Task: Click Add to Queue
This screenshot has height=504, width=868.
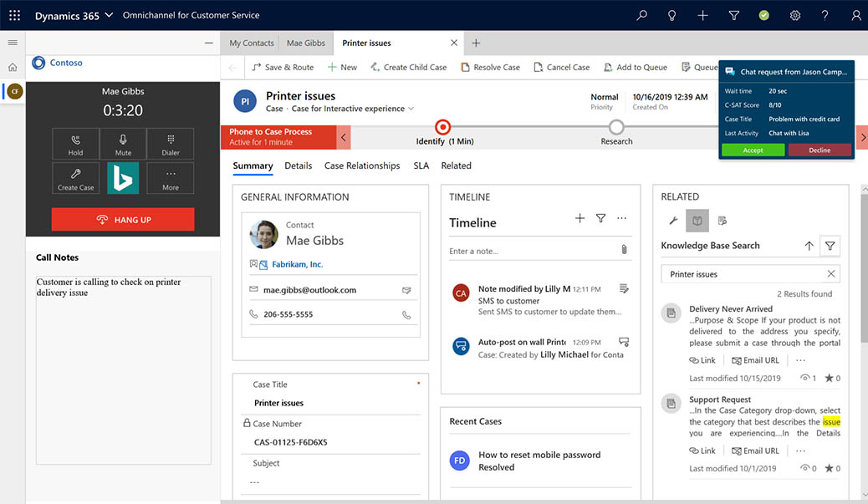Action: pyautogui.click(x=636, y=67)
